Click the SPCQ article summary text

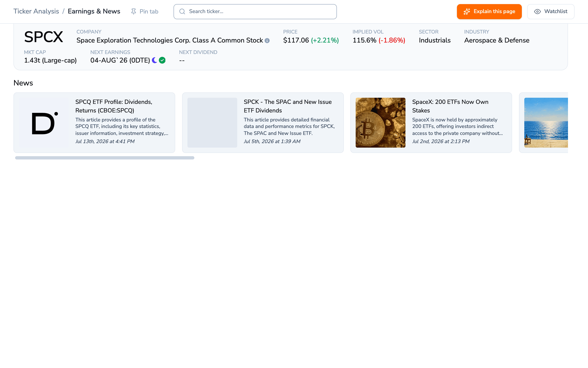122,127
